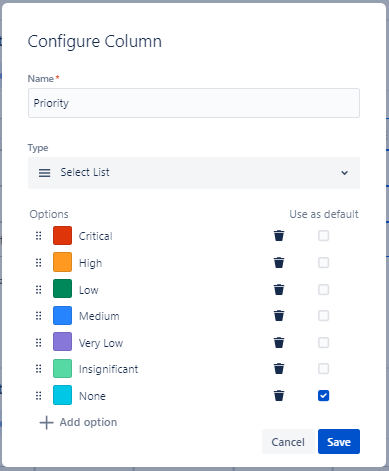The height and width of the screenshot is (471, 389).
Task: Delete the High option via trash icon
Action: click(x=279, y=263)
